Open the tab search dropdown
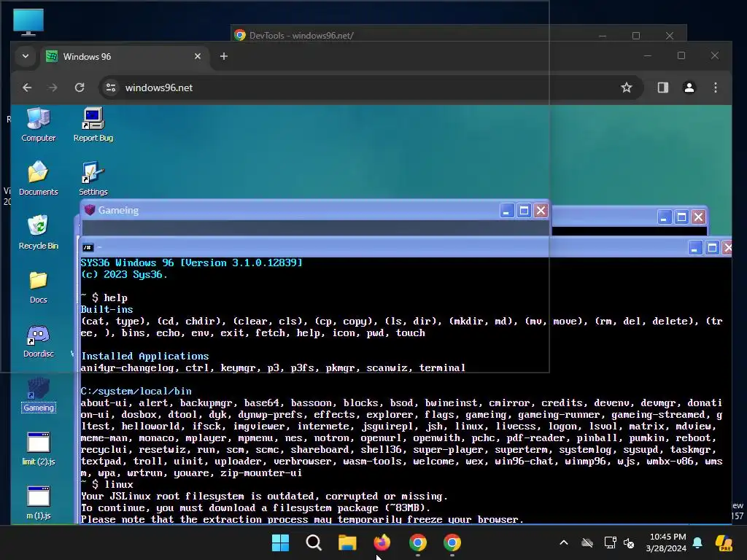 [26, 56]
